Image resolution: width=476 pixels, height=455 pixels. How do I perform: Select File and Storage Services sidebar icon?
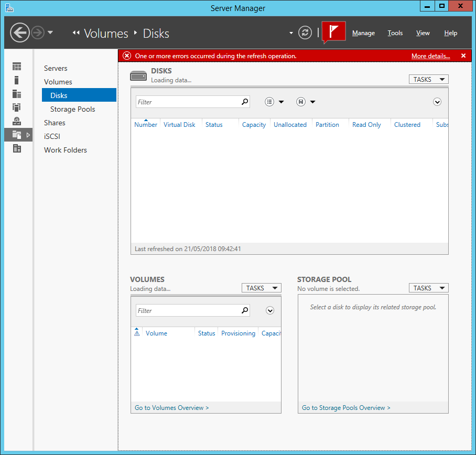point(17,135)
